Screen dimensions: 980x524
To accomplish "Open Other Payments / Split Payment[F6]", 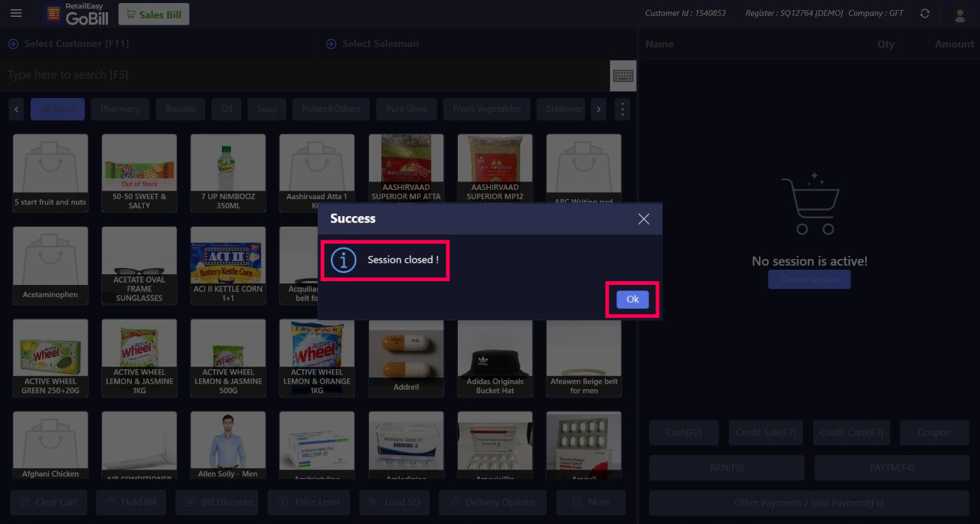I will pos(810,503).
